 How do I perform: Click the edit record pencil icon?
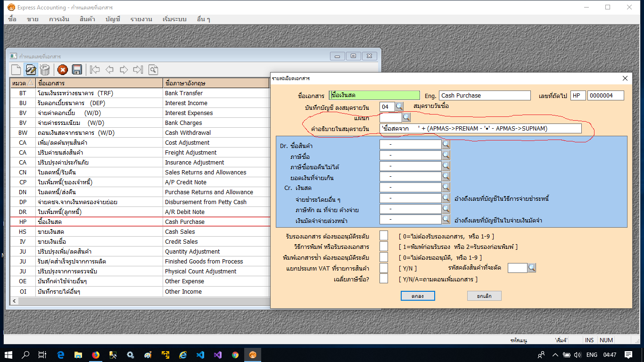pos(31,70)
